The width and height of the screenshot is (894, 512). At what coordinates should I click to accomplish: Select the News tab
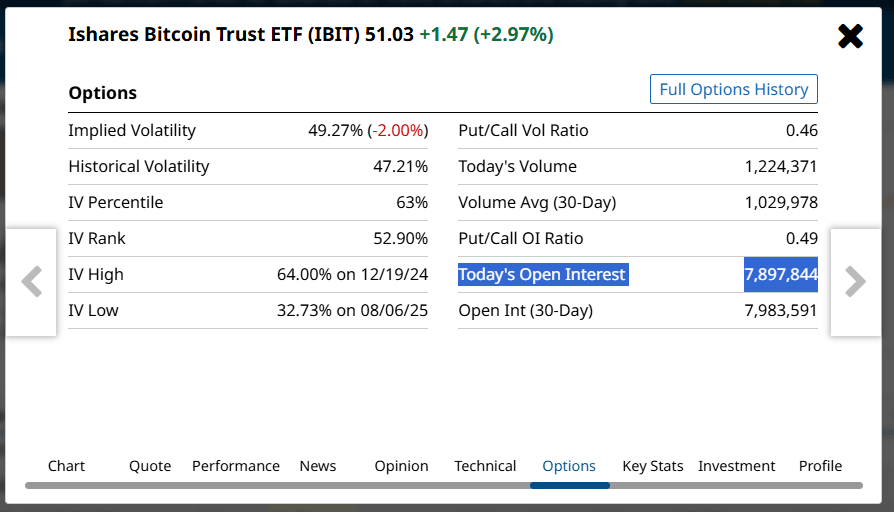[x=318, y=466]
